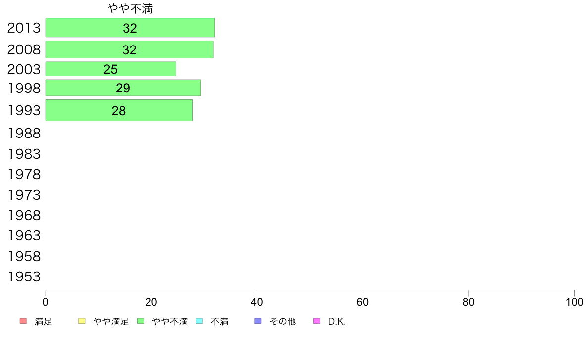The image size is (588, 364).
Task: Click the 100 tick on the x-axis
Action: click(x=574, y=302)
